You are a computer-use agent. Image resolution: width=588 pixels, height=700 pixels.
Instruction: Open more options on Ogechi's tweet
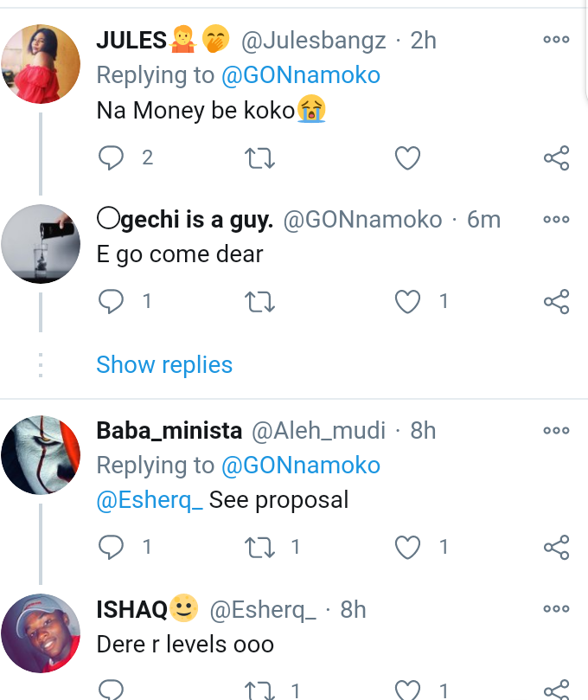coord(556,220)
